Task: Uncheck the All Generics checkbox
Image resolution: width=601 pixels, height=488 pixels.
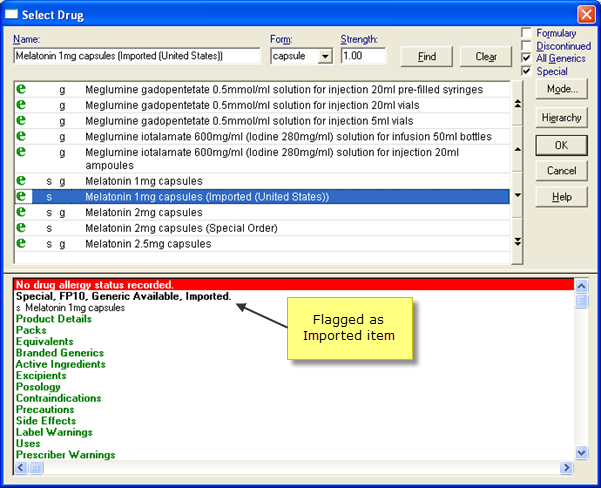Action: [527, 59]
